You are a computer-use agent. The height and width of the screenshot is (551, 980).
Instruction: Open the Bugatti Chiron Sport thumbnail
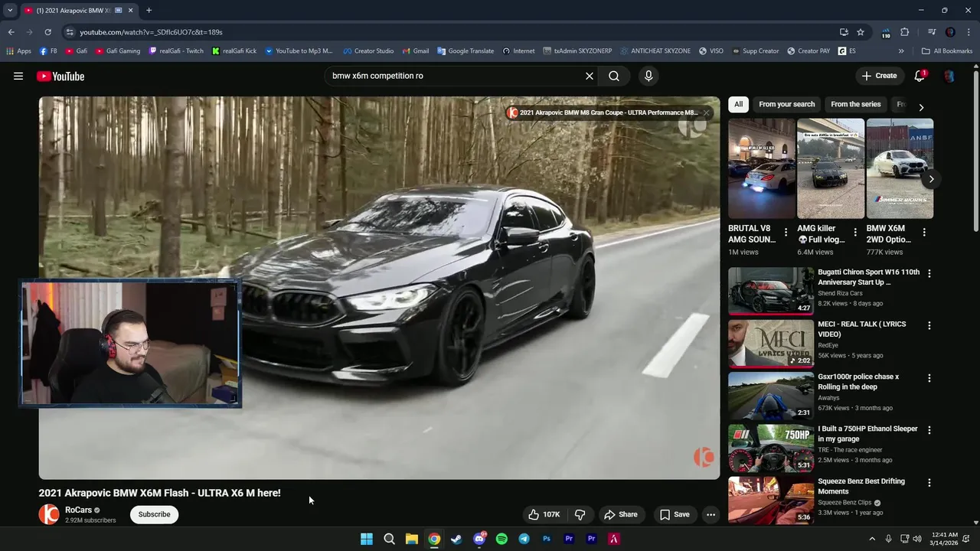coord(771,291)
